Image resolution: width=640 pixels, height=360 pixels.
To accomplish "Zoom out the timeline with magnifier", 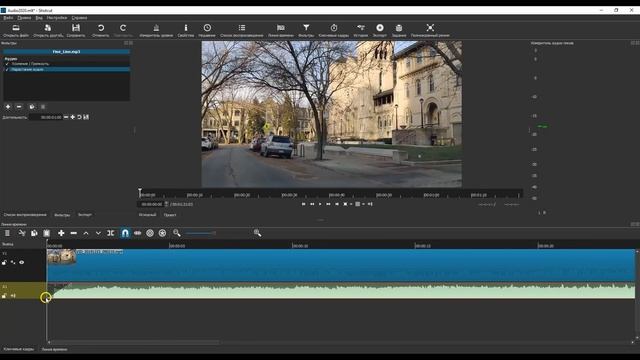I will coord(177,233).
